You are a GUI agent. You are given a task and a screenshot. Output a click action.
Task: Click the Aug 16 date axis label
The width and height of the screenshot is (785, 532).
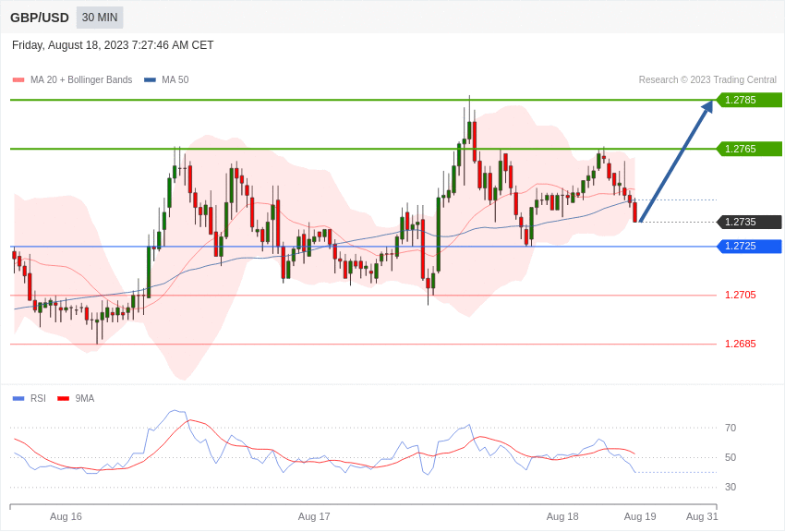click(66, 516)
